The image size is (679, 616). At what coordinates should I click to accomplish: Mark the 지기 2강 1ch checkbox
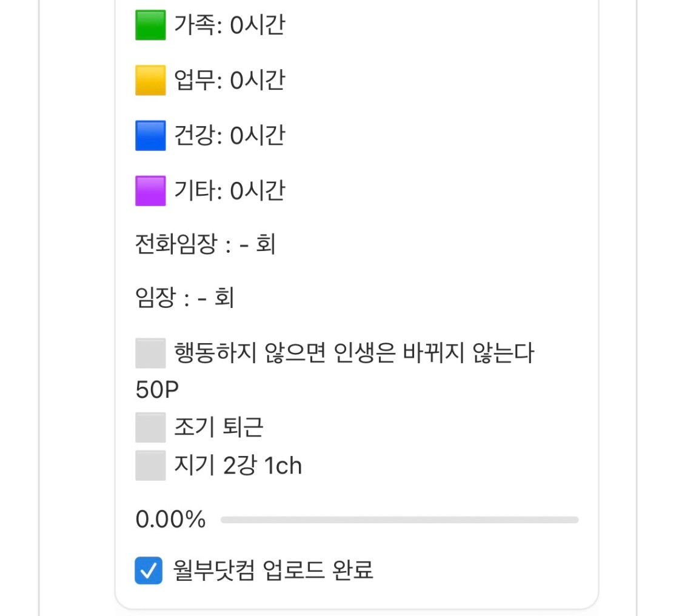(150, 466)
